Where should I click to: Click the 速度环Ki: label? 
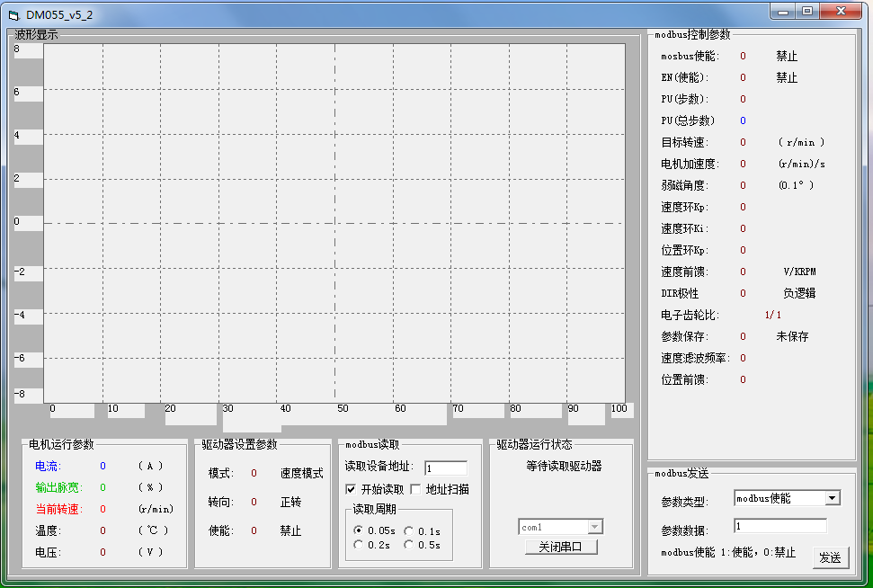pos(685,229)
